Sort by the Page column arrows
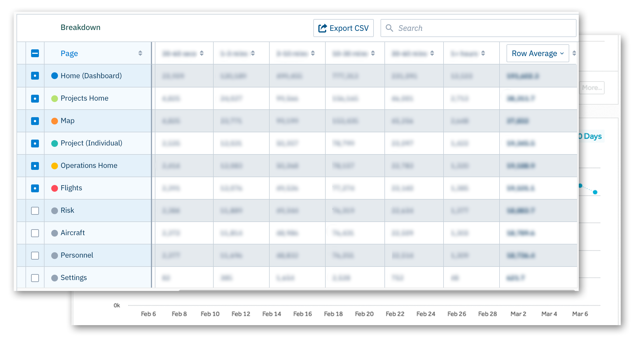This screenshot has height=340, width=644. 140,53
